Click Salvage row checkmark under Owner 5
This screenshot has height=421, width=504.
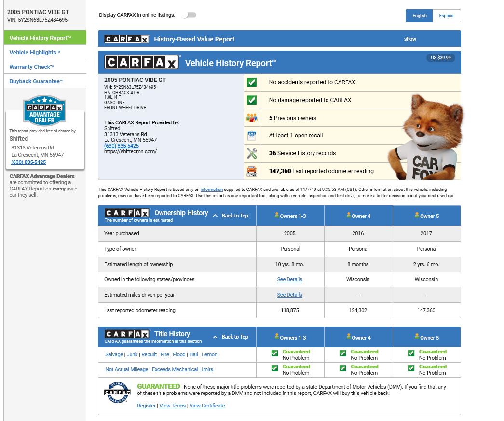411,353
